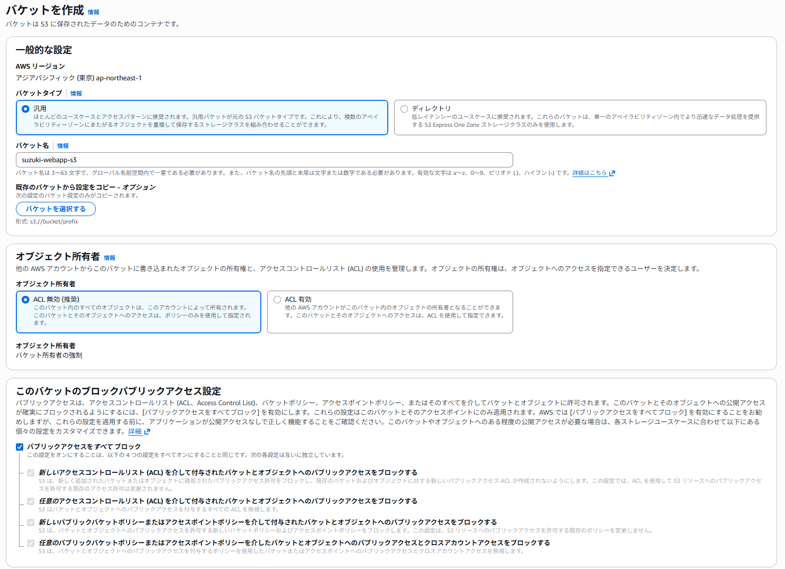785x569 pixels.
Task: Click the バケット所有者の強制 value text
Action: coord(49,355)
